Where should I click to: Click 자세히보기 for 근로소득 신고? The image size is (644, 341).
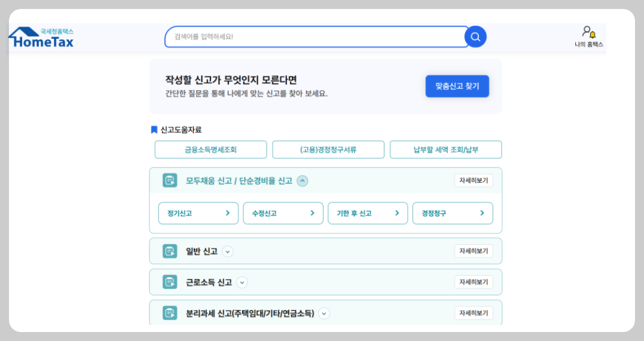pos(474,282)
